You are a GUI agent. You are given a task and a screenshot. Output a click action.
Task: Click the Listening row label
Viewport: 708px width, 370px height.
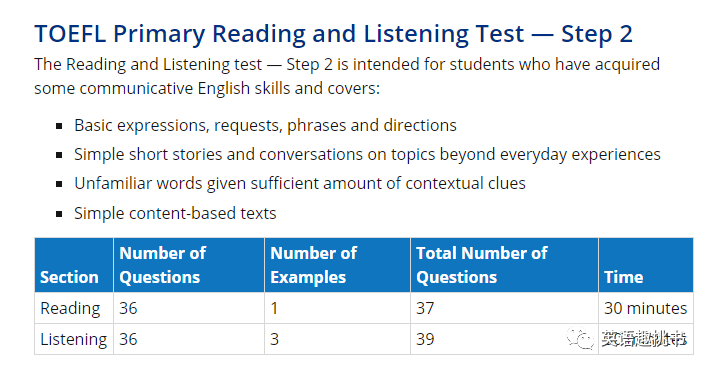pyautogui.click(x=74, y=339)
